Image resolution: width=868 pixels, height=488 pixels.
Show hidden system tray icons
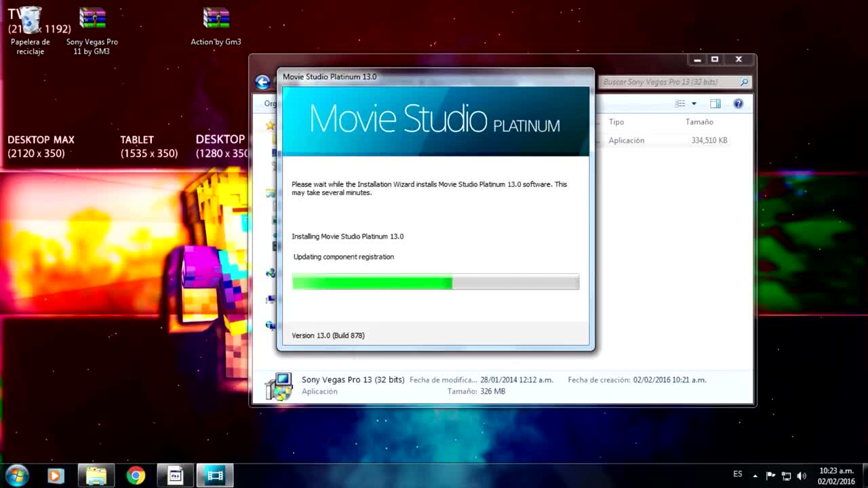(755, 476)
